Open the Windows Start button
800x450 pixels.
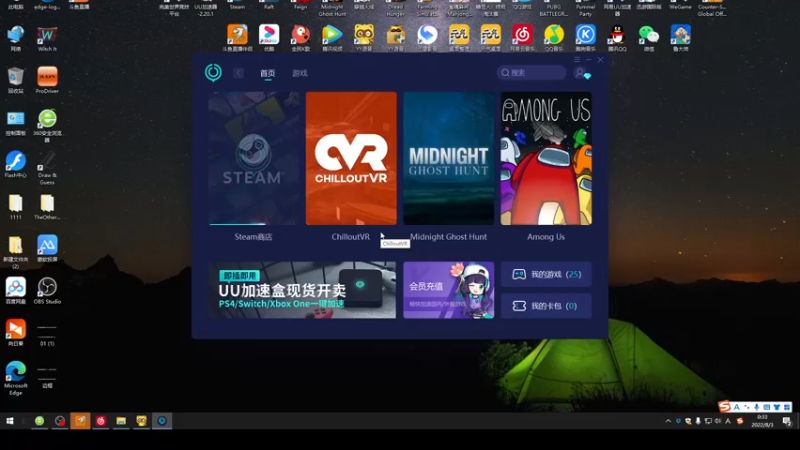point(10,421)
